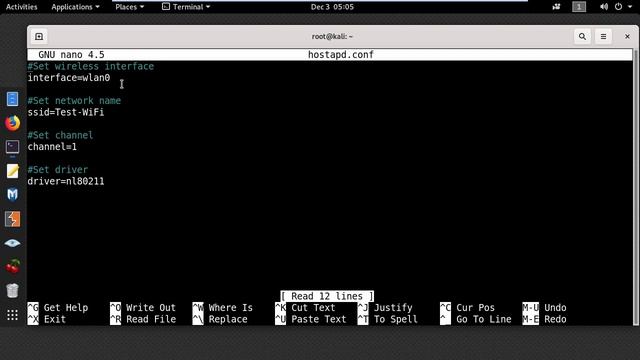Click the ^J Justify shortcut
The width and height of the screenshot is (640, 360).
(x=385, y=308)
